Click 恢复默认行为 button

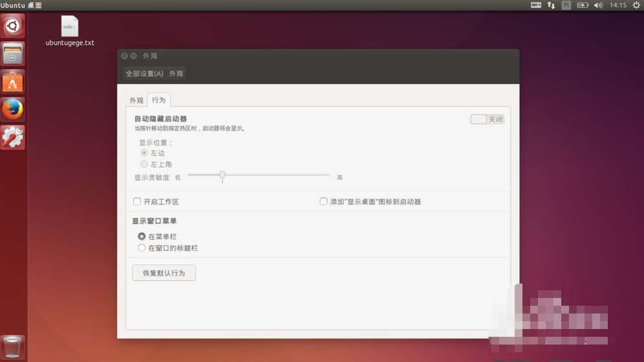(x=164, y=273)
